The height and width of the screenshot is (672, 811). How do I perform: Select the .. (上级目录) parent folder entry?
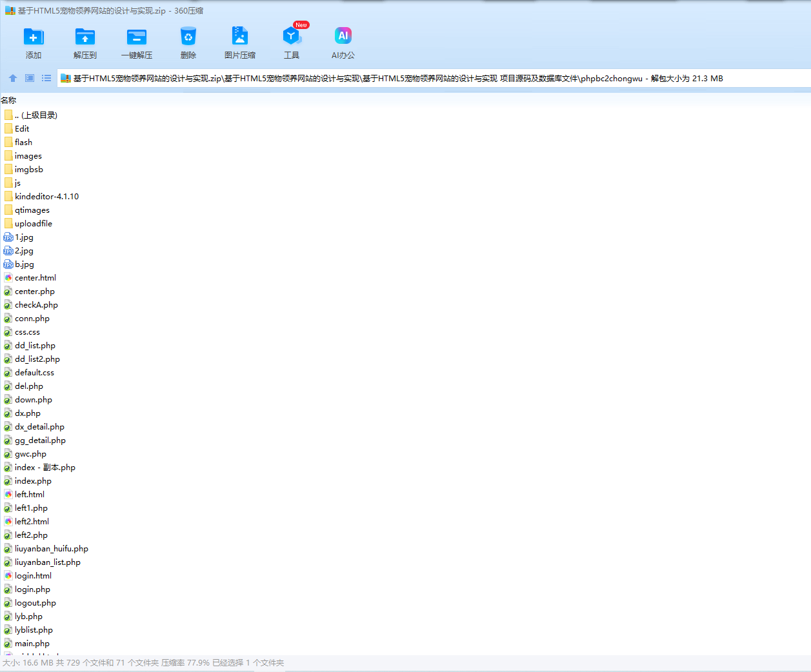coord(30,115)
